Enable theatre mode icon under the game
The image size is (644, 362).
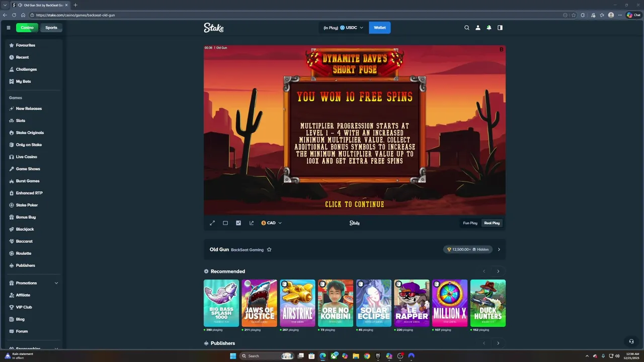pos(225,223)
